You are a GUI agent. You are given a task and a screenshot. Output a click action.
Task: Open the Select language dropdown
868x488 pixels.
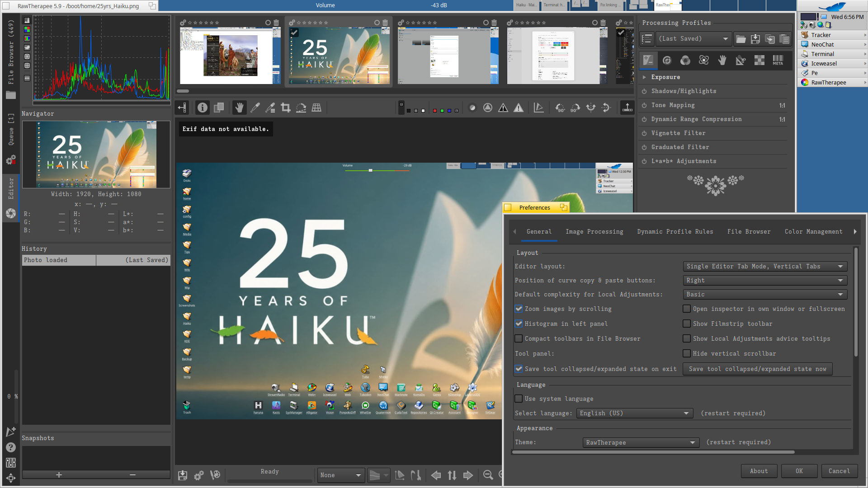coord(635,413)
